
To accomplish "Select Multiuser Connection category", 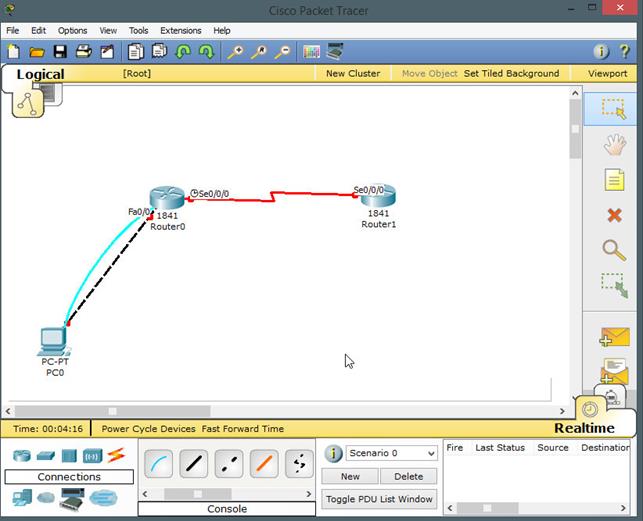I will point(103,498).
